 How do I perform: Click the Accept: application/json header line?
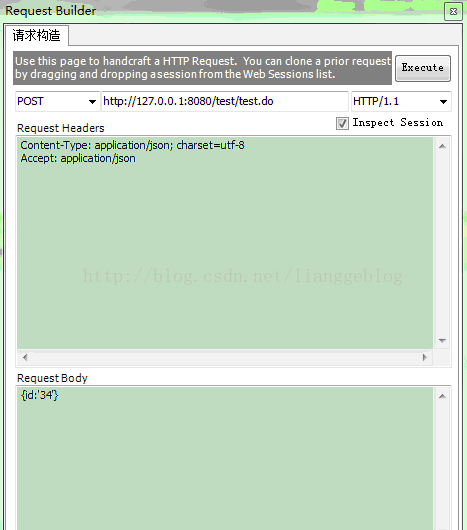[78, 159]
